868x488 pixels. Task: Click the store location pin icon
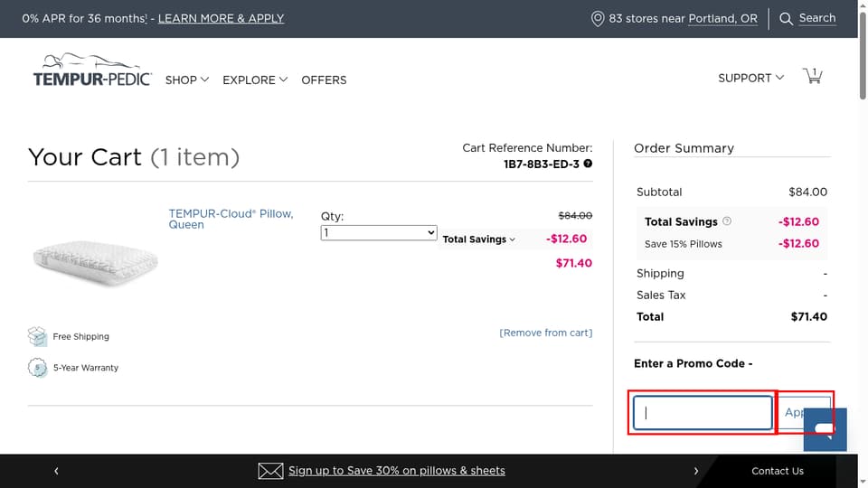coord(598,19)
